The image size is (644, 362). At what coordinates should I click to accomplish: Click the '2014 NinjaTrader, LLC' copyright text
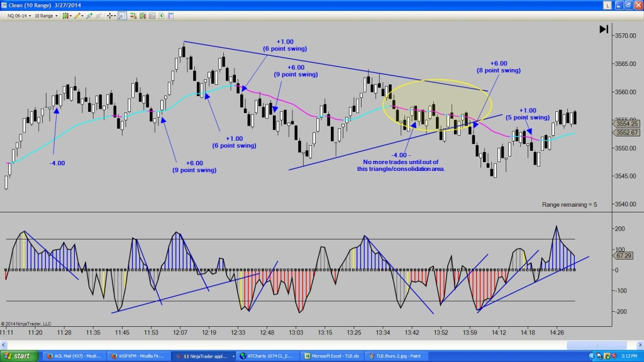click(x=26, y=324)
